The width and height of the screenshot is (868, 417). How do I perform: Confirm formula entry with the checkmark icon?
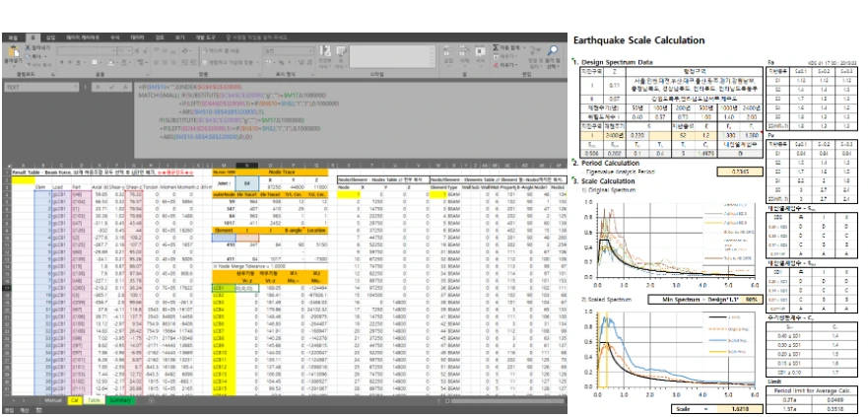click(x=111, y=88)
